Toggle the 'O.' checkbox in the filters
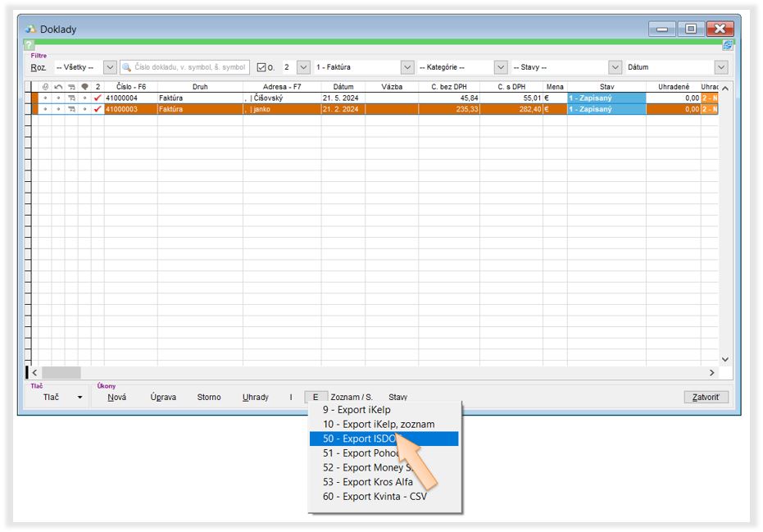 click(x=262, y=67)
